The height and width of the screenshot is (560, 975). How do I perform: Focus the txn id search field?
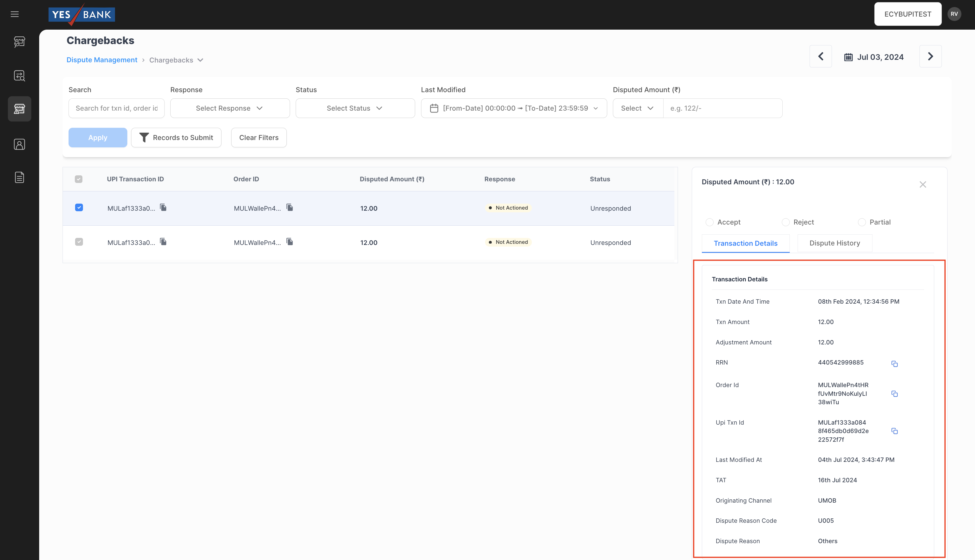117,108
